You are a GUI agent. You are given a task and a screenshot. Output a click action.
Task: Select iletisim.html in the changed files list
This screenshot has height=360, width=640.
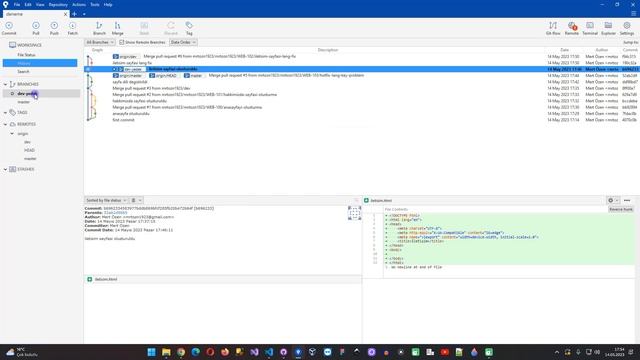click(x=223, y=279)
